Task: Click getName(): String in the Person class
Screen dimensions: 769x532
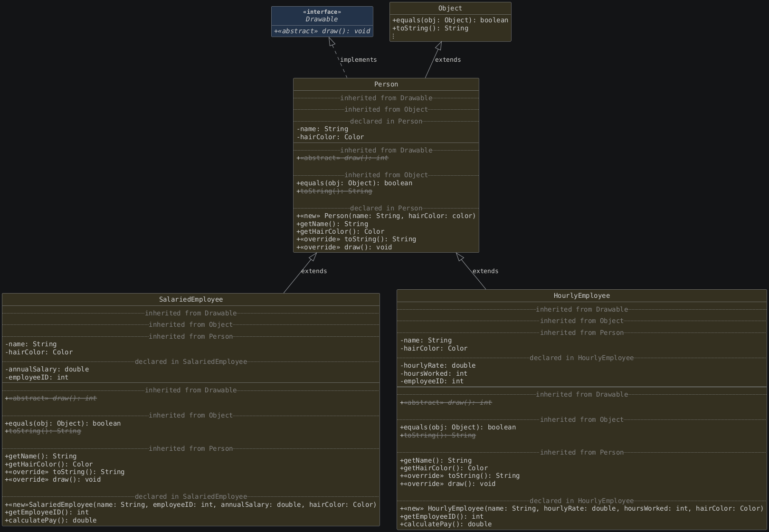Action: (332, 224)
